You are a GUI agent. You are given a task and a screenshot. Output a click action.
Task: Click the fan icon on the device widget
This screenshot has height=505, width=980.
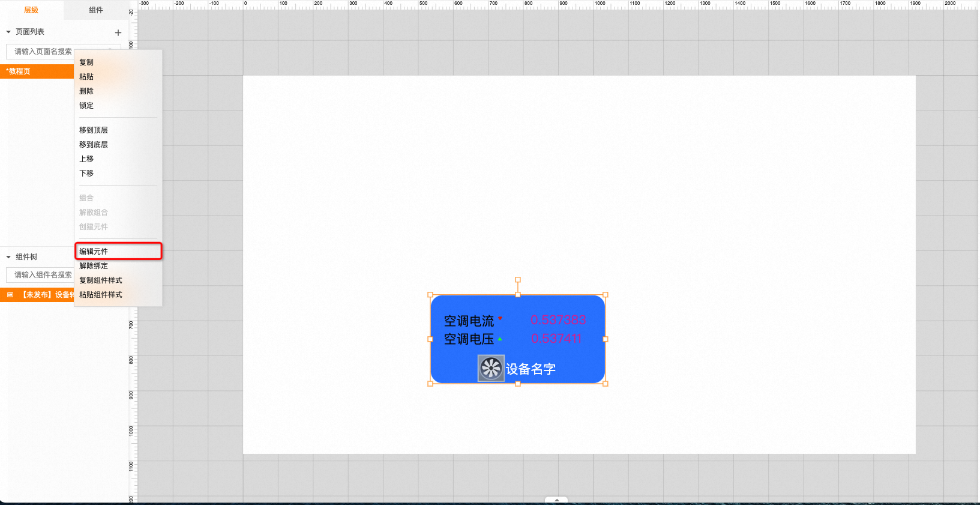click(x=491, y=368)
